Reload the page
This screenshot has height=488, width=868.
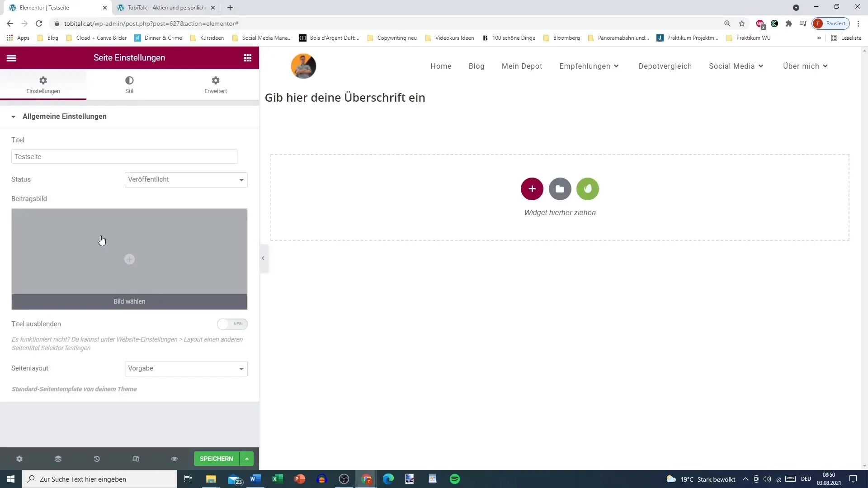pyautogui.click(x=39, y=23)
